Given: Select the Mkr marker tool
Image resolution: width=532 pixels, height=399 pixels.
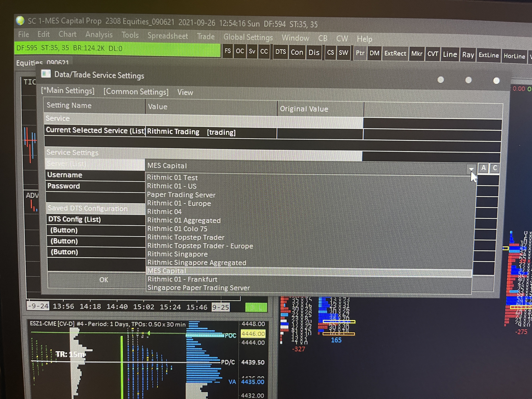Looking at the screenshot, I should (x=417, y=54).
